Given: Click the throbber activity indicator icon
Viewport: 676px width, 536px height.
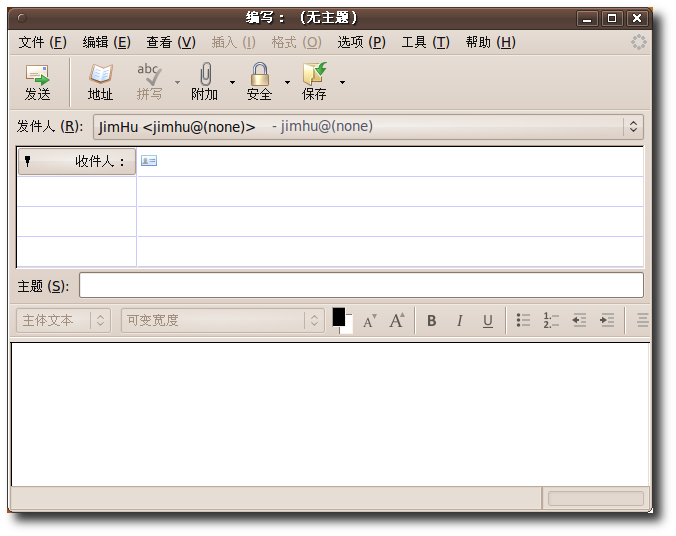Looking at the screenshot, I should (x=638, y=42).
